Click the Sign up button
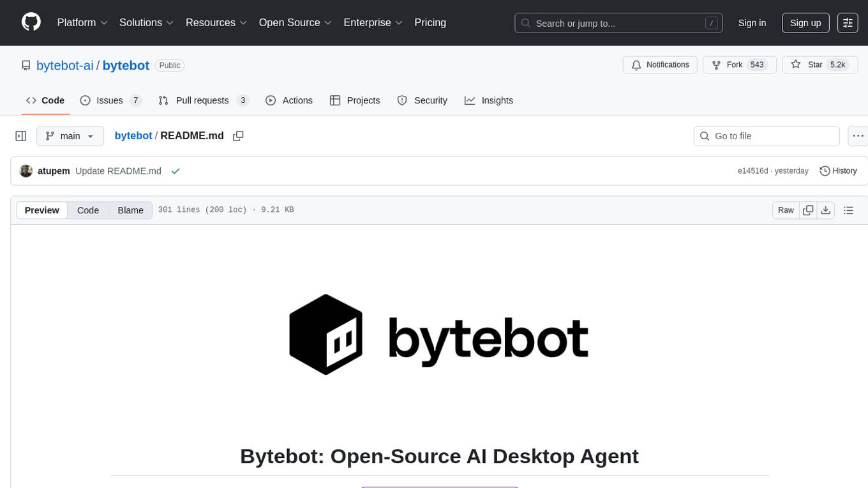The height and width of the screenshot is (488, 868). tap(805, 23)
